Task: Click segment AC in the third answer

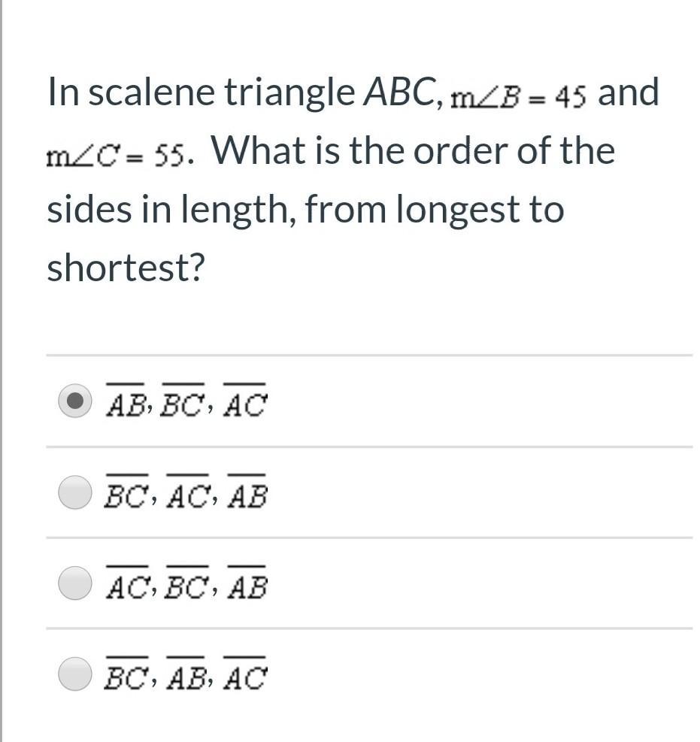Action: click(125, 586)
